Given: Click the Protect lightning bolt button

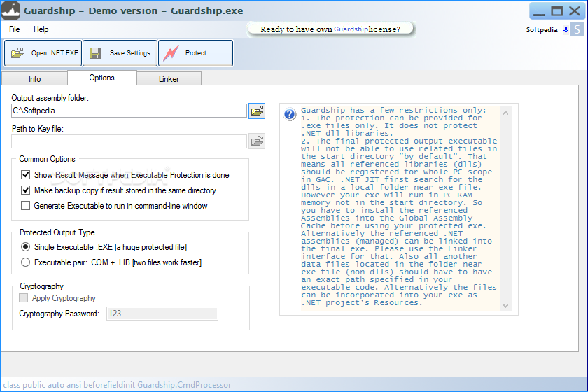Looking at the screenshot, I should 196,53.
